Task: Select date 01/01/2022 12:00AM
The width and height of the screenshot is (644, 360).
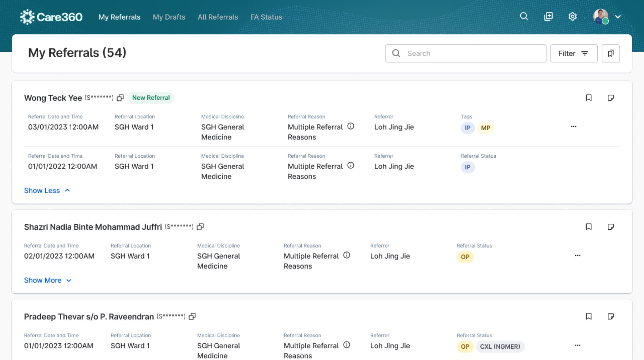Action: [63, 166]
